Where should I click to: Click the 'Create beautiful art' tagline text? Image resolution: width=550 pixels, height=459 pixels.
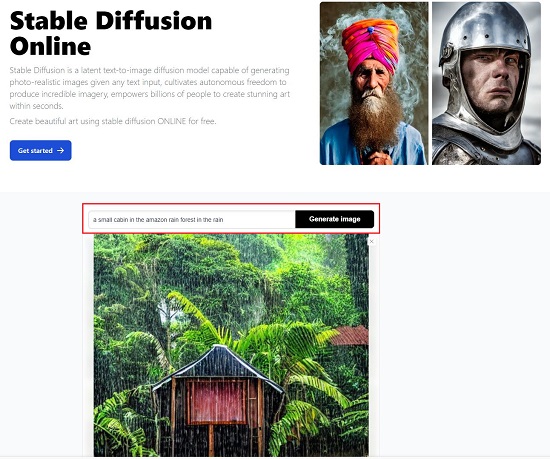113,121
